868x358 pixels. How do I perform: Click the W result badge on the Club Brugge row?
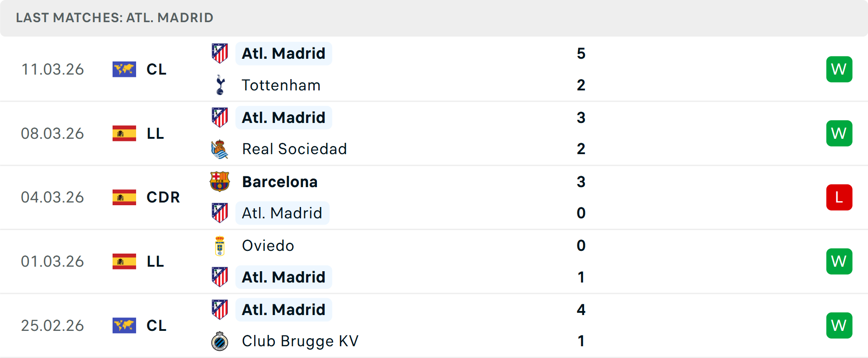coord(839,325)
